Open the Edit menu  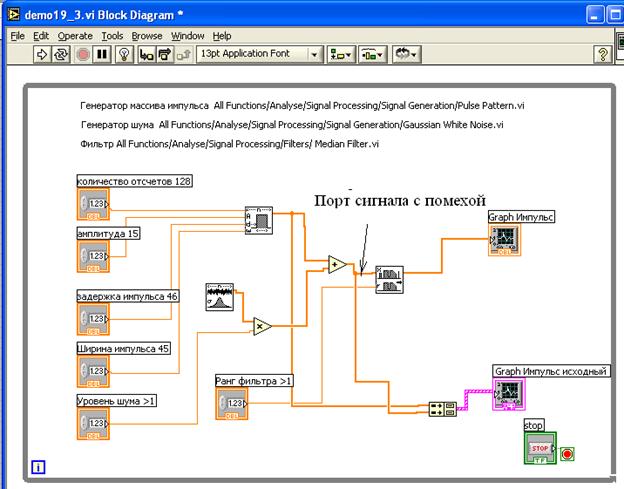click(x=41, y=36)
